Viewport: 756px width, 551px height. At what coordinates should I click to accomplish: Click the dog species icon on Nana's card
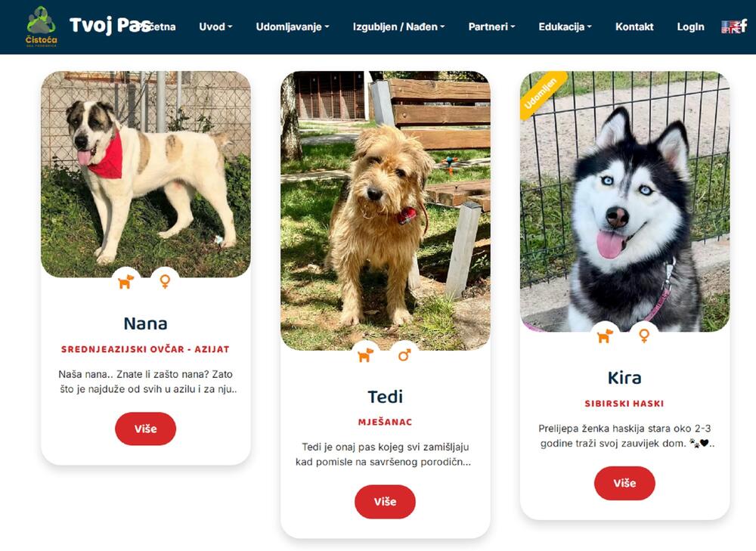[125, 281]
